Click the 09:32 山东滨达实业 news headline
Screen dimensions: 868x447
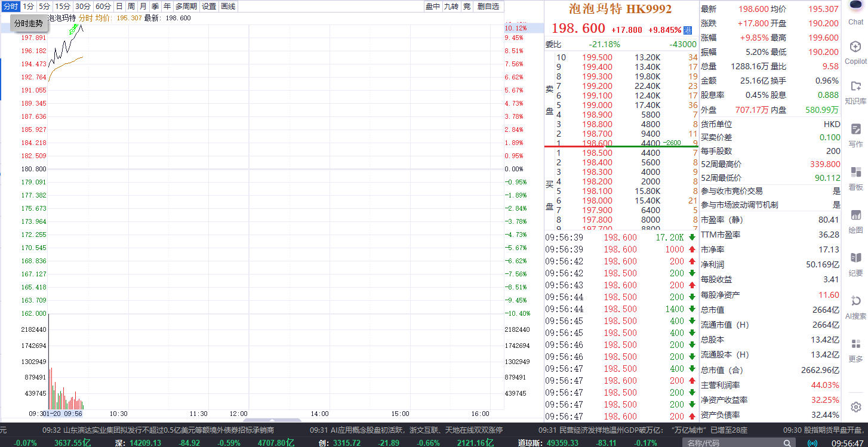point(158,430)
